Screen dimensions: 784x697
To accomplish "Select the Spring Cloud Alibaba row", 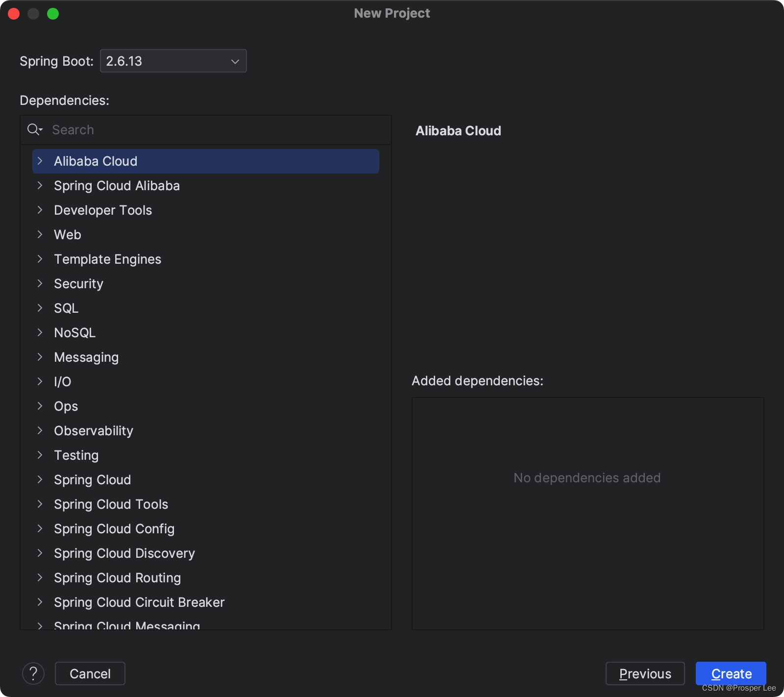I will click(206, 186).
